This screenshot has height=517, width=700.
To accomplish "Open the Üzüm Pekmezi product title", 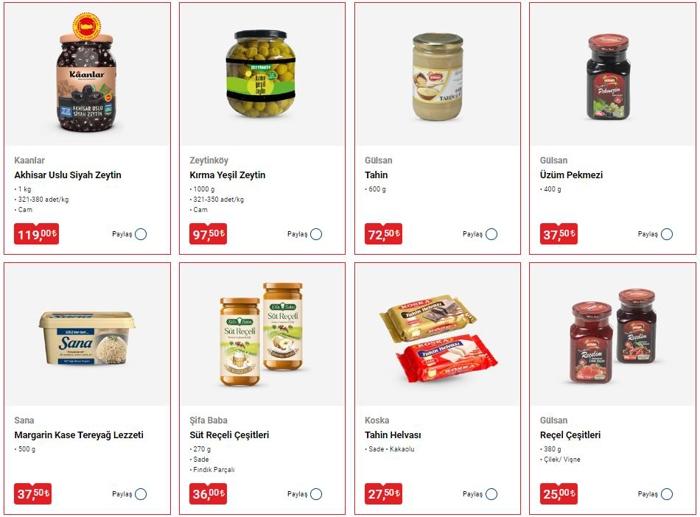I will [x=571, y=175].
